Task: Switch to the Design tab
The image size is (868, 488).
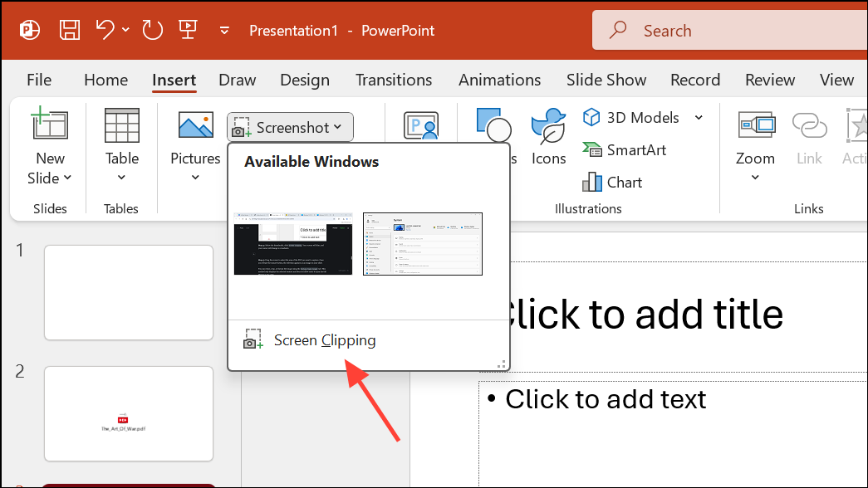Action: coord(305,80)
